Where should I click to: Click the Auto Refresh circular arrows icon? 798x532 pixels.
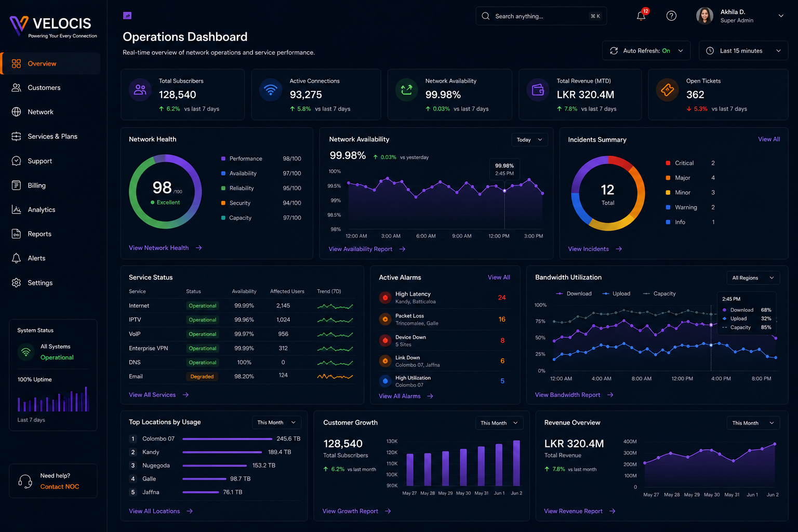[x=614, y=51]
